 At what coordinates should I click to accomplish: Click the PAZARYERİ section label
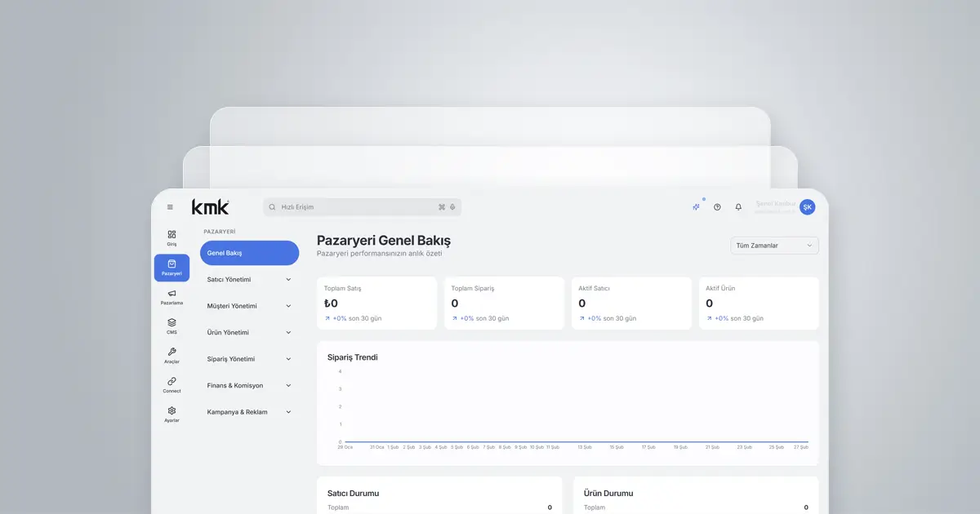click(x=220, y=232)
